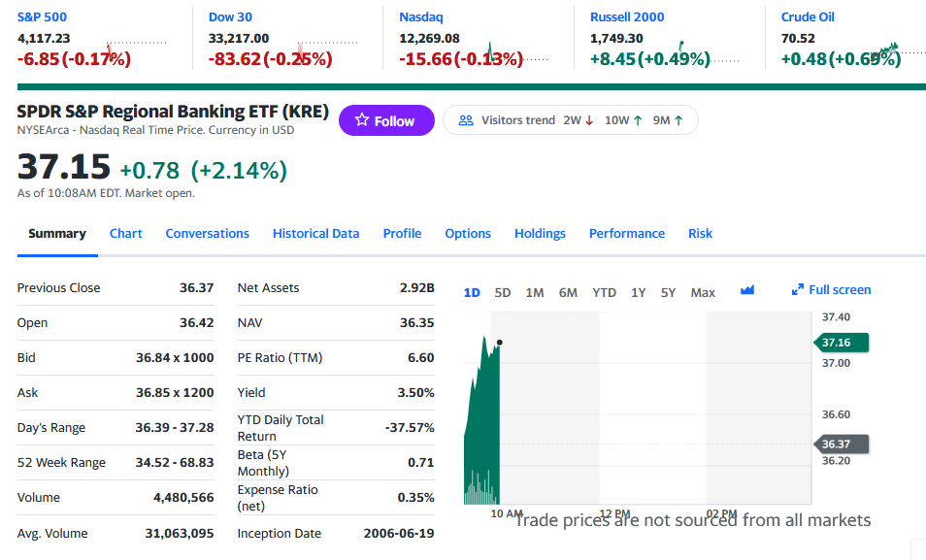Click the YTD Daily Total Return value -37.57%
The height and width of the screenshot is (560, 926).
pyautogui.click(x=410, y=427)
